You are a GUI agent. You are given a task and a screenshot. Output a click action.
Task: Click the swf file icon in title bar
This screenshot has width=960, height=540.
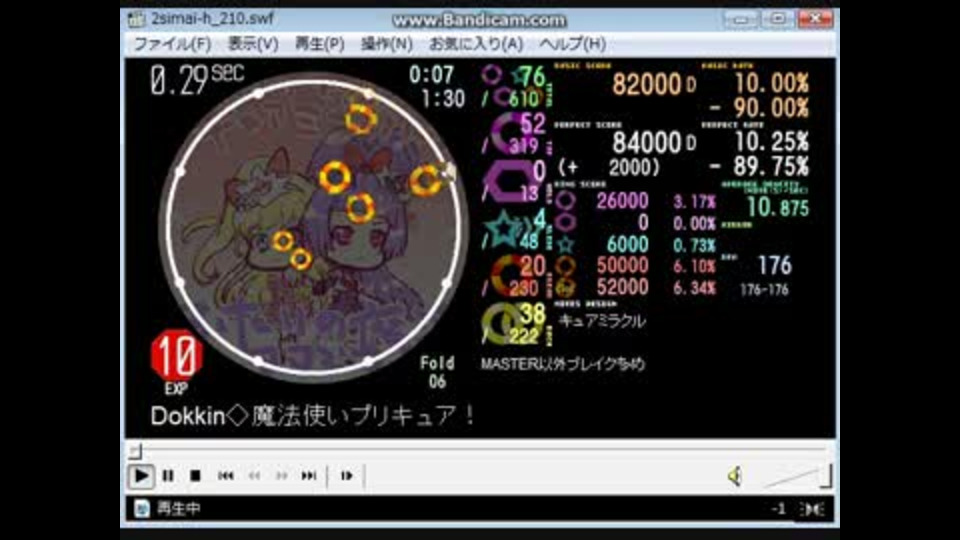[136, 18]
